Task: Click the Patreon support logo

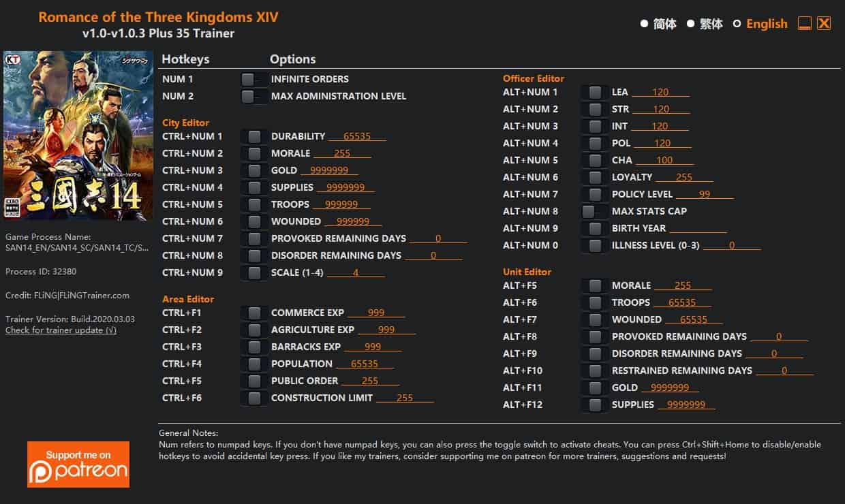Action: tap(78, 464)
